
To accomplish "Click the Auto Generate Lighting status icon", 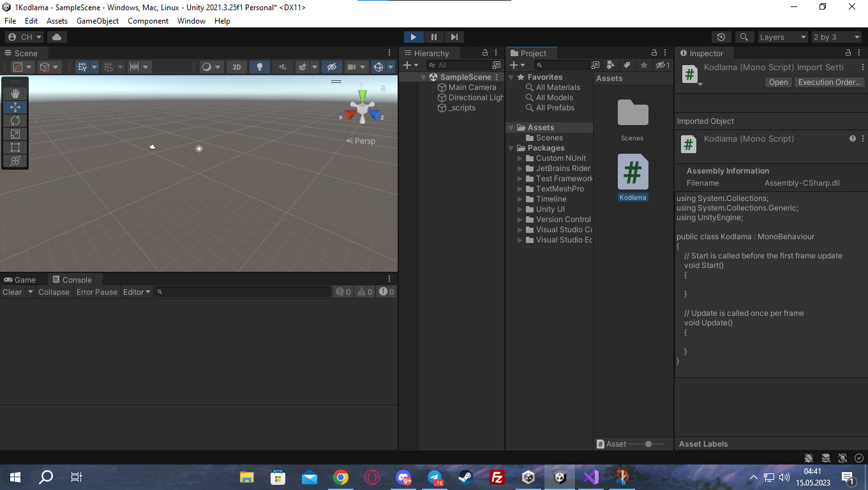I will 842,458.
